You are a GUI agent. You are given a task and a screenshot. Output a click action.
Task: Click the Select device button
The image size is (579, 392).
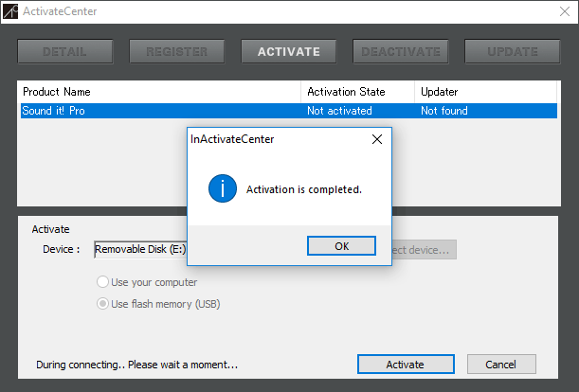point(424,250)
